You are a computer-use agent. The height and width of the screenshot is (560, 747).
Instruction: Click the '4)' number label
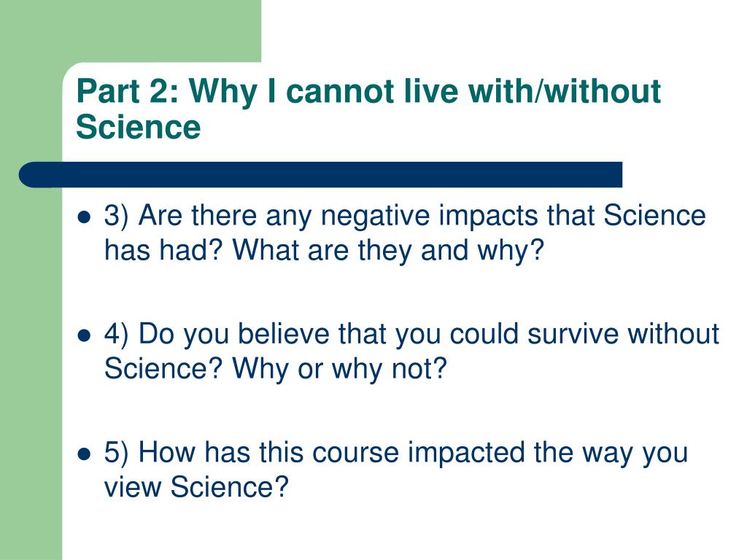(117, 334)
